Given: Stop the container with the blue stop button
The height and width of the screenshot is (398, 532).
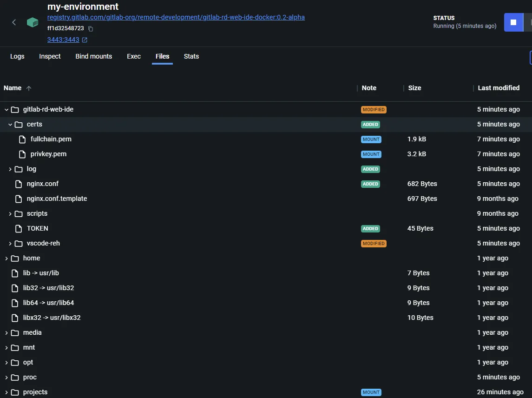Looking at the screenshot, I should (513, 22).
